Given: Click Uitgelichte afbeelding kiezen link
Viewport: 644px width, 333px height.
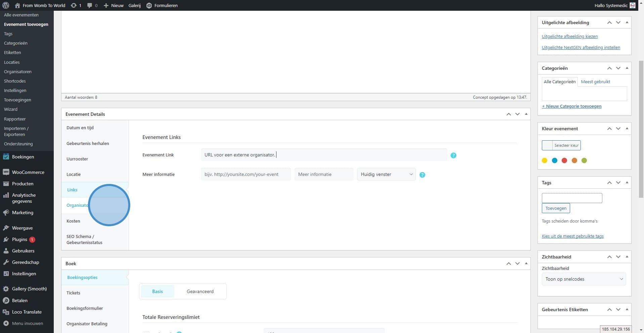Looking at the screenshot, I should (569, 36).
